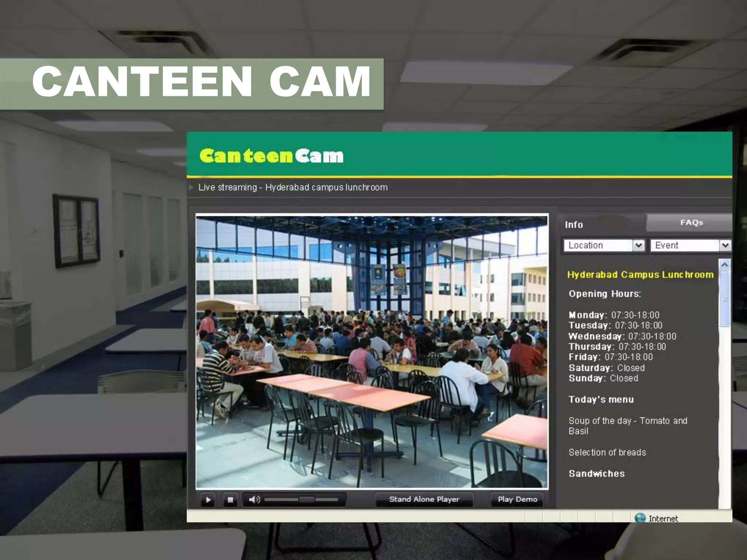Click the 'Tuesday: 07:30-18:00' row

point(615,325)
